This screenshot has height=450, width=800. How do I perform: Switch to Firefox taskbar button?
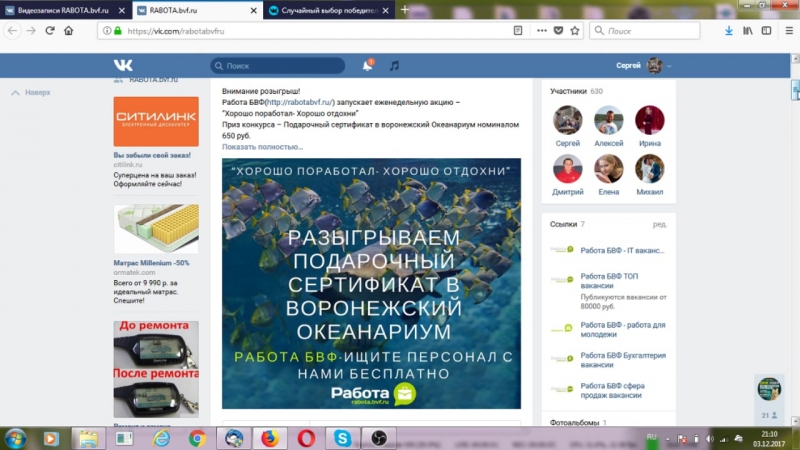[x=270, y=438]
